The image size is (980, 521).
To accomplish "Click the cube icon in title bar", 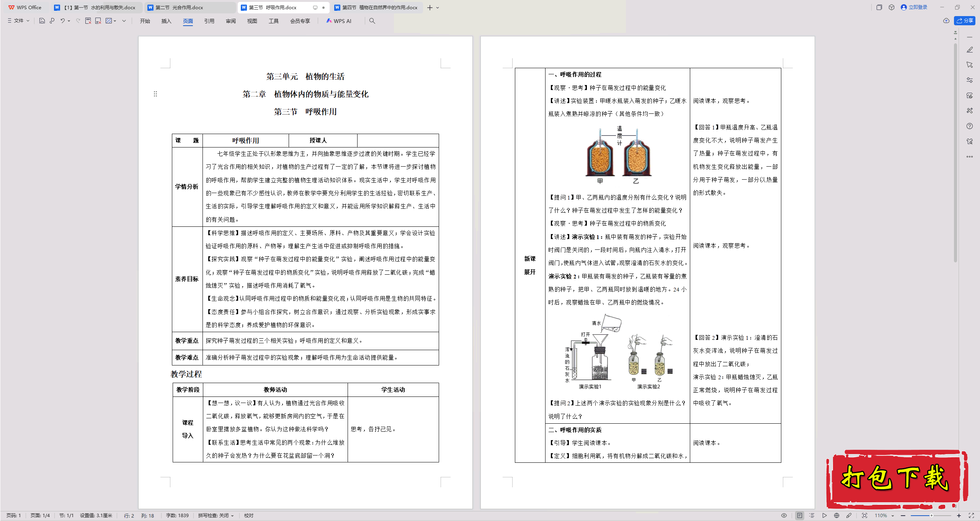I will (892, 7).
